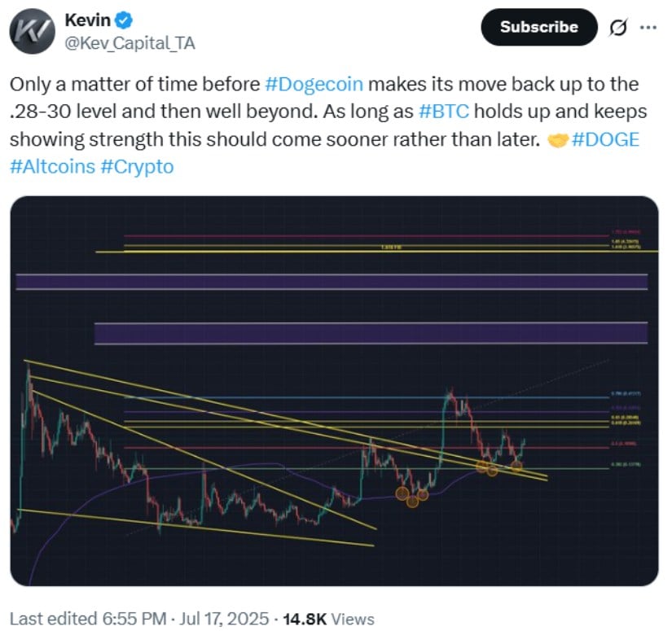Image resolution: width=672 pixels, height=631 pixels.
Task: Click the blue verified badge next to Kevin
Action: (x=124, y=20)
